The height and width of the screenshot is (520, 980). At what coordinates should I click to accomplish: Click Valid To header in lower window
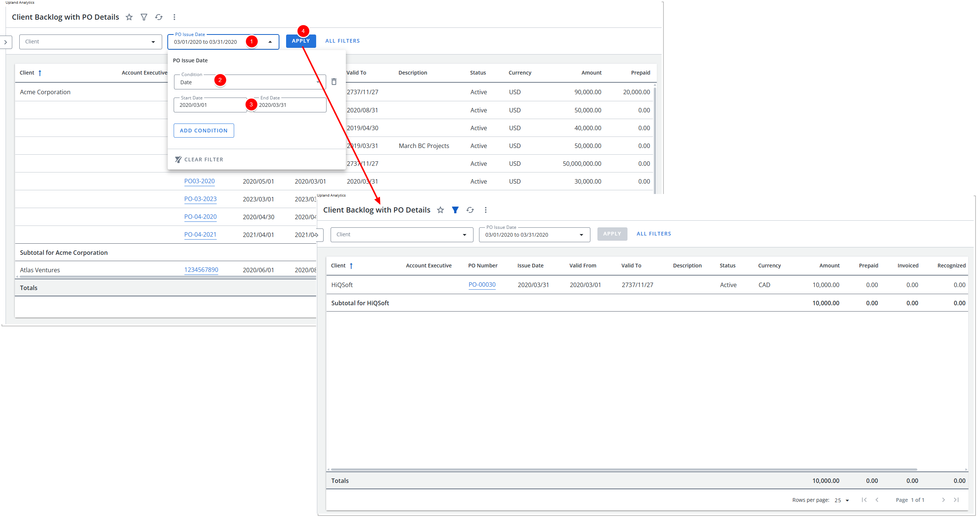(x=631, y=266)
